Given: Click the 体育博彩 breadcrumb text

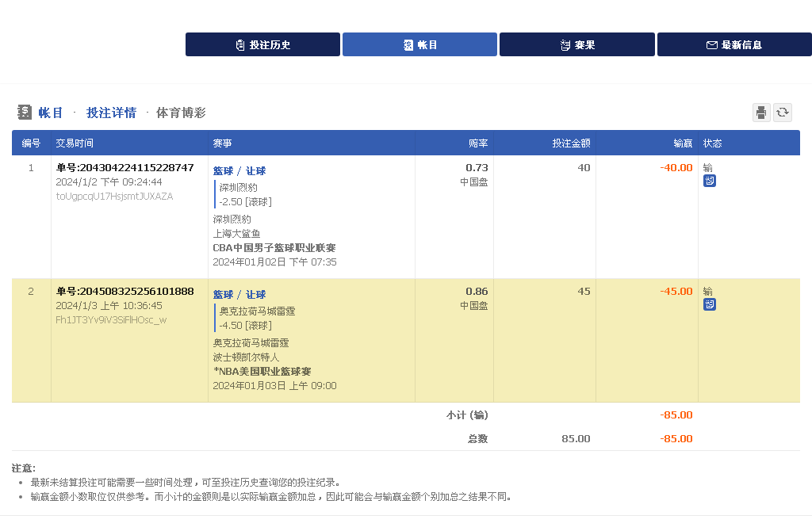Looking at the screenshot, I should tap(181, 113).
